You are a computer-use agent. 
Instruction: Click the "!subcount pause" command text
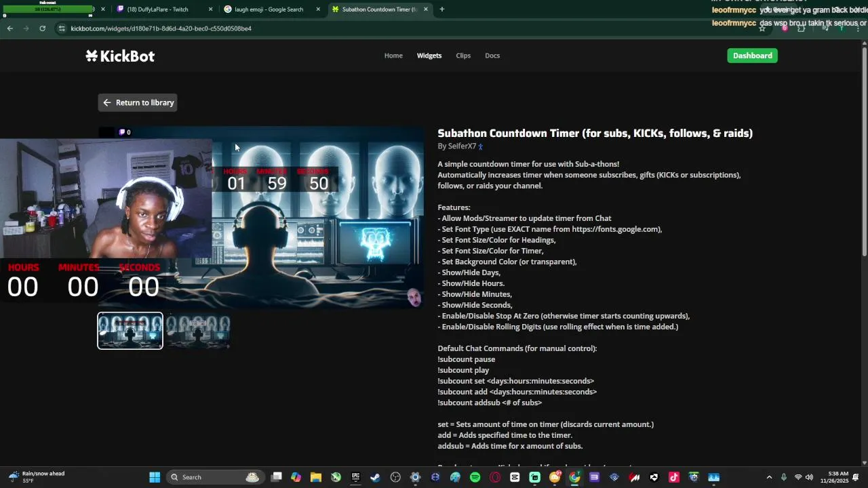(466, 359)
